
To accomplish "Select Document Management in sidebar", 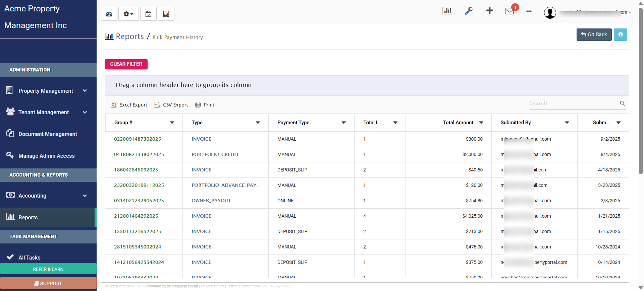I will pos(48,134).
